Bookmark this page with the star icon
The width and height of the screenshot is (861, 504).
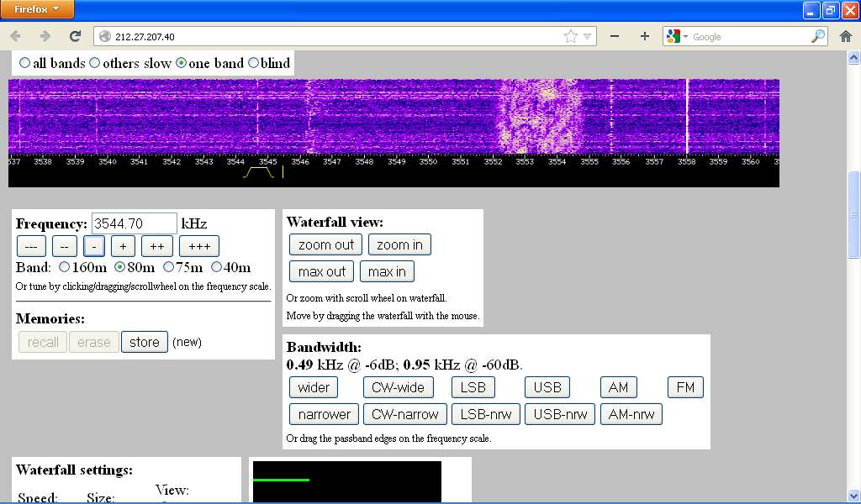tap(571, 36)
